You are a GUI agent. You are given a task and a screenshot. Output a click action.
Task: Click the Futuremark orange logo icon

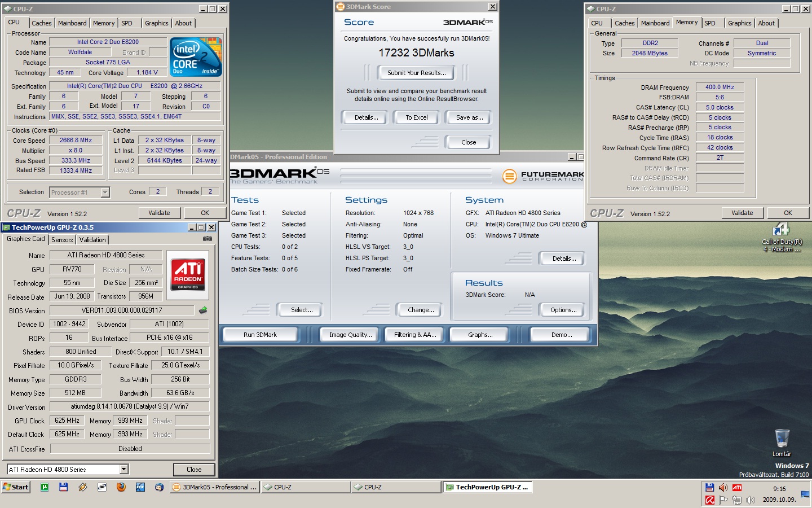coord(509,176)
